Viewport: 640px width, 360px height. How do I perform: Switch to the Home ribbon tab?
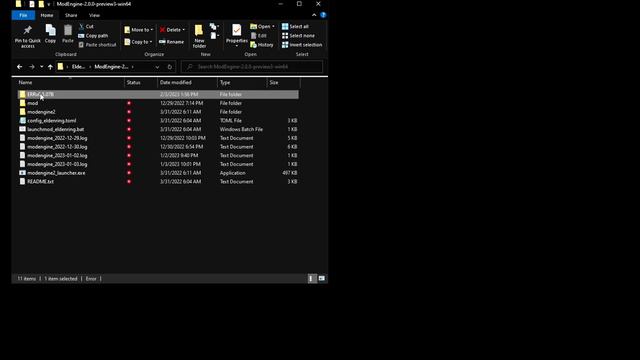pos(47,15)
